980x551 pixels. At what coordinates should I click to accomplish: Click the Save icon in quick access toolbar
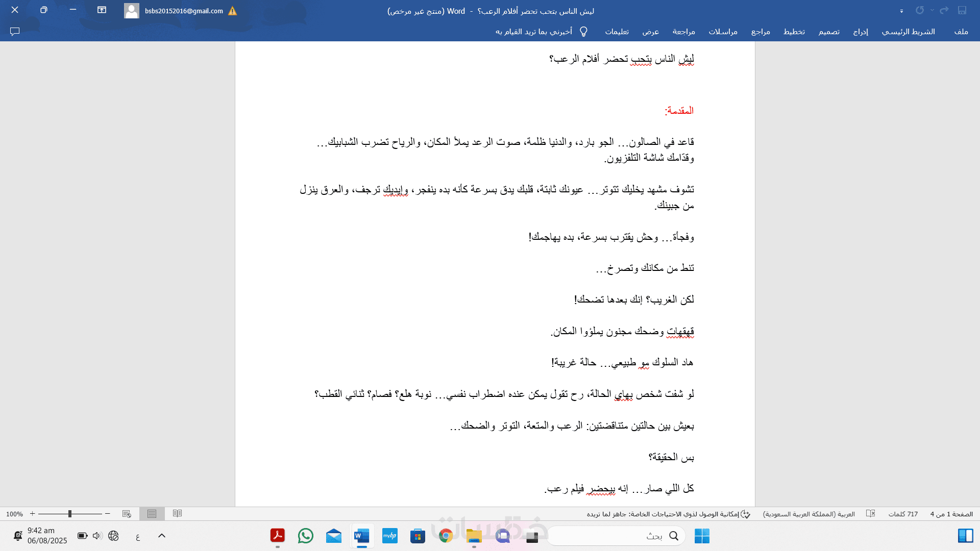coord(962,10)
